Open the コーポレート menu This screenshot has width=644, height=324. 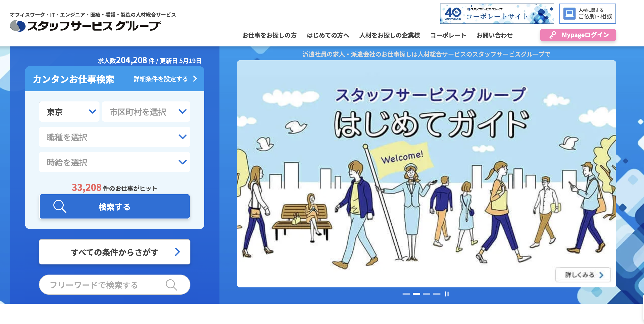448,35
